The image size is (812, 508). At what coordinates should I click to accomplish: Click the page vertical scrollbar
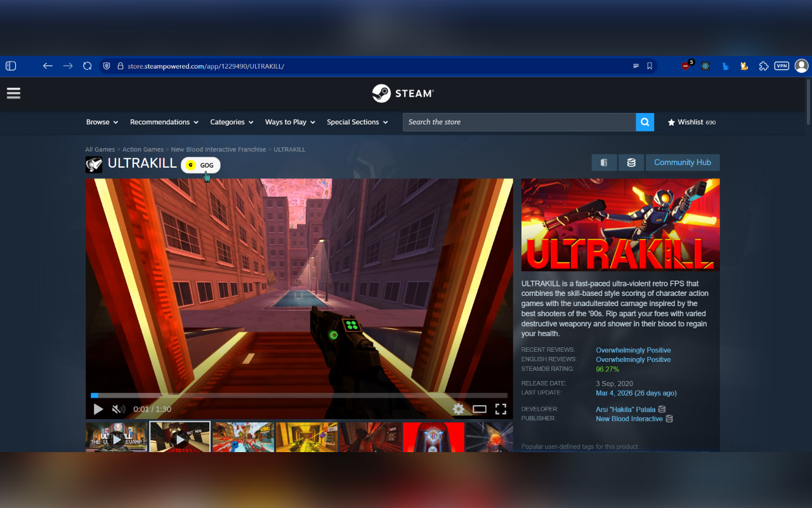click(808, 102)
